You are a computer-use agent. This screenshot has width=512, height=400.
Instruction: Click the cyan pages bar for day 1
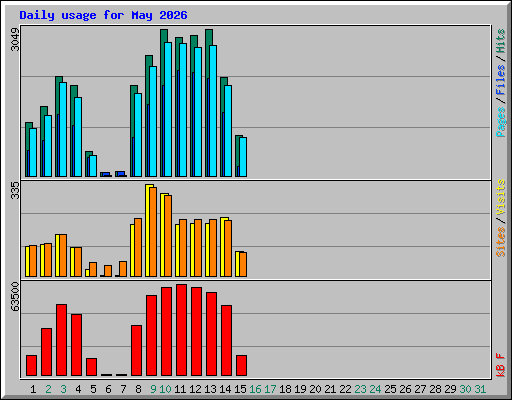(33, 152)
